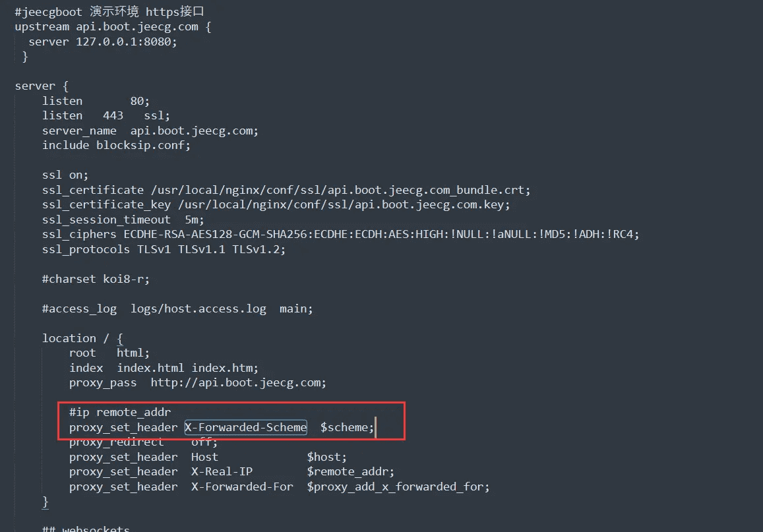Click the #charset koi8-r comment
This screenshot has height=532, width=763.
pyautogui.click(x=96, y=279)
